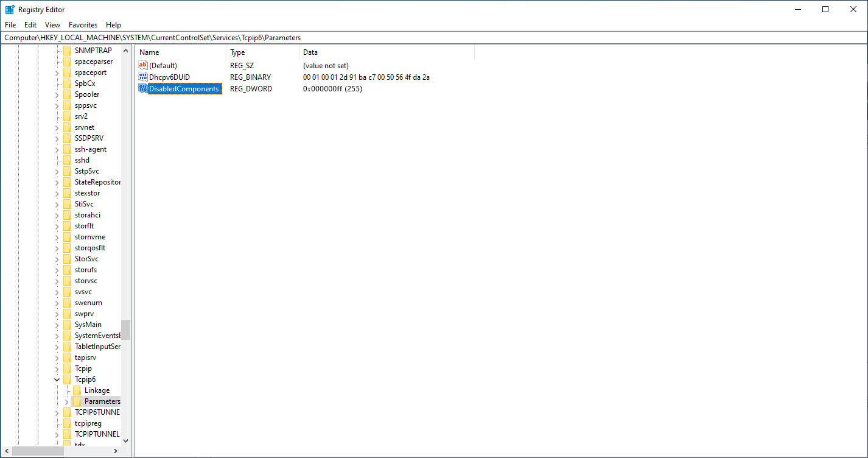Sort values by the Type column header

pos(237,52)
